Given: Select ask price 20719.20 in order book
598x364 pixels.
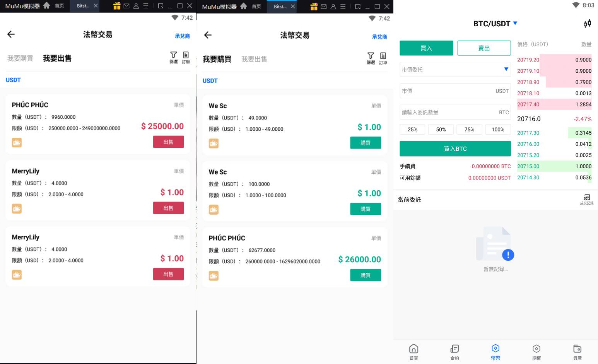Looking at the screenshot, I should pyautogui.click(x=528, y=60).
